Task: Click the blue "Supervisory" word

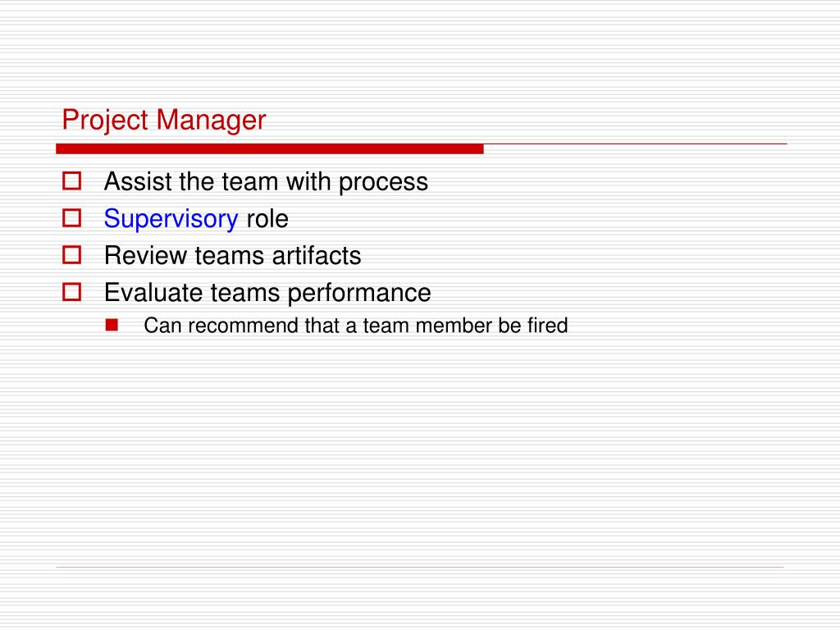Action: 171,219
